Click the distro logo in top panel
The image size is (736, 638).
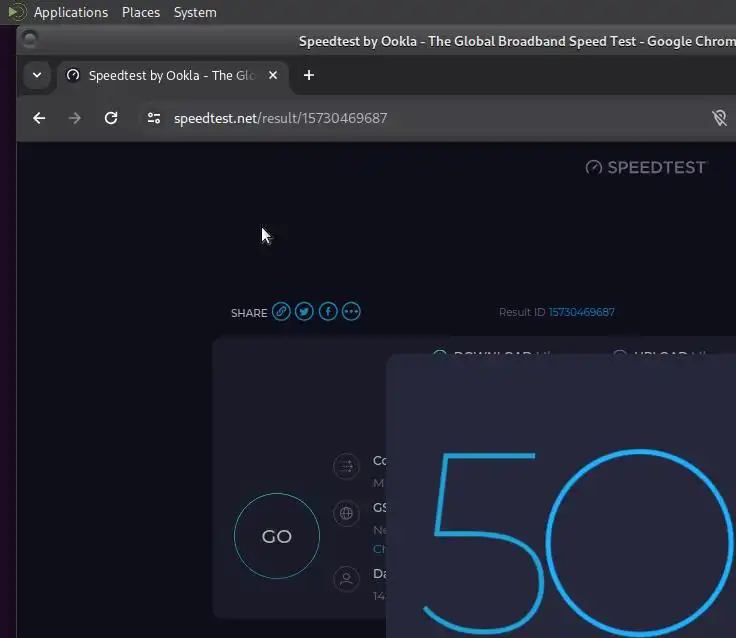[17, 12]
